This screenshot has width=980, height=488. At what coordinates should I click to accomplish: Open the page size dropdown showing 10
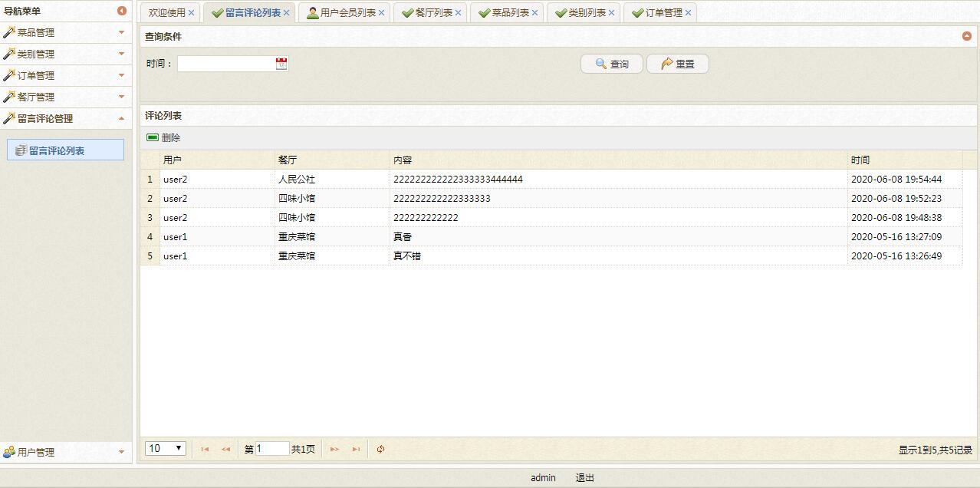(165, 448)
